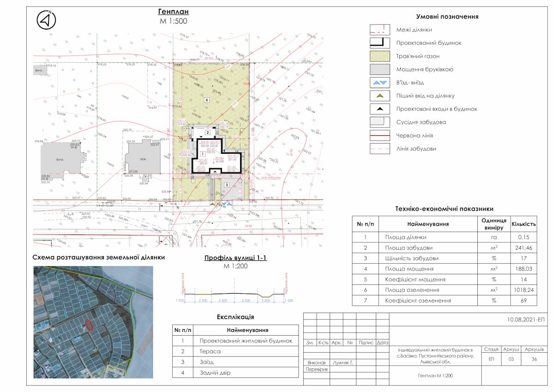Click the 10.08.2021-ЕП drawing code
This screenshot has height=392, width=554.
(526, 320)
